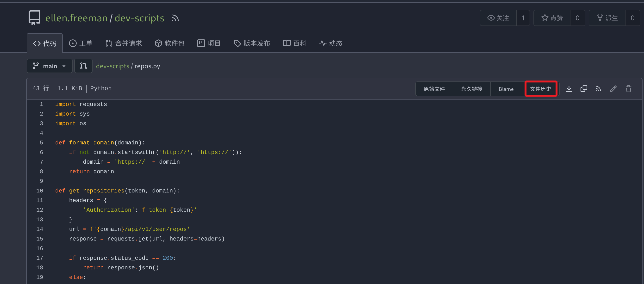Open the file's RSS feed icon
This screenshot has width=644, height=284.
pyautogui.click(x=598, y=89)
